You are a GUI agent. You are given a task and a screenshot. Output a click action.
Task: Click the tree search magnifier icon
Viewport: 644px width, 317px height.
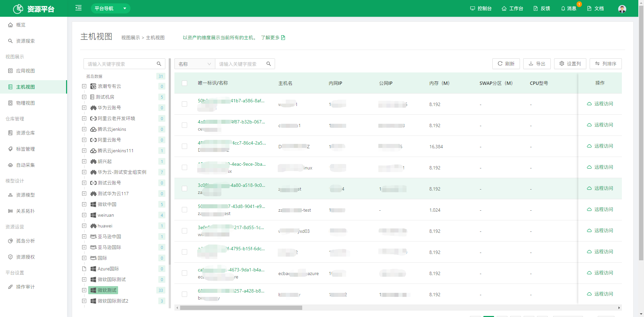159,64
